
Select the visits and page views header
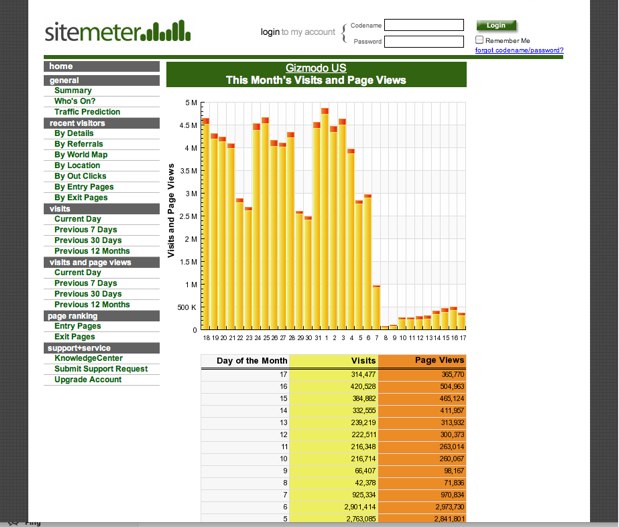[102, 262]
